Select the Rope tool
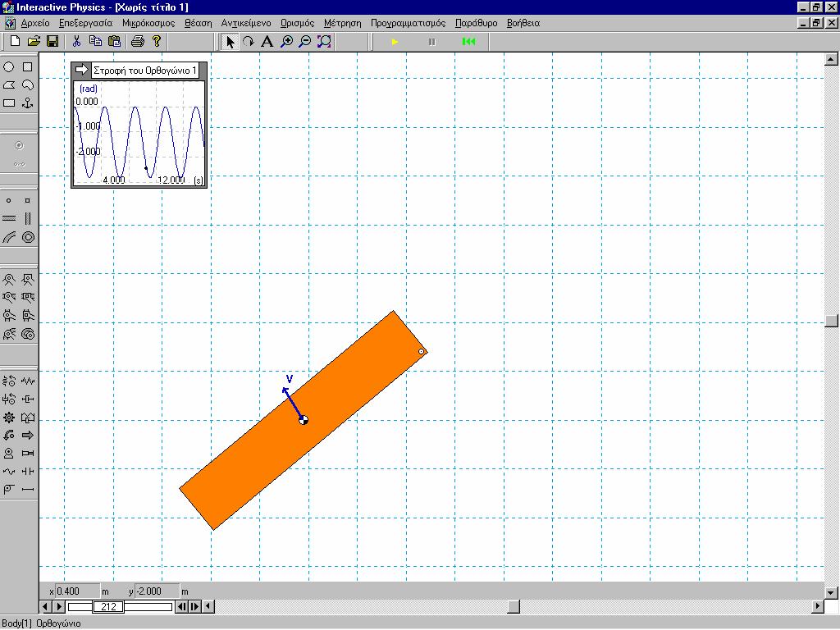Image resolution: width=840 pixels, height=630 pixels. tap(9, 472)
